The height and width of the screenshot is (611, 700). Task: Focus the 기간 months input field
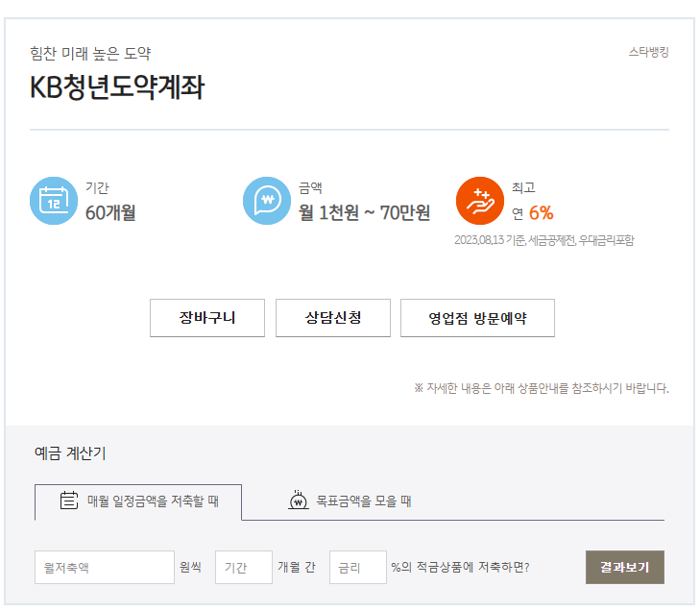(x=244, y=567)
